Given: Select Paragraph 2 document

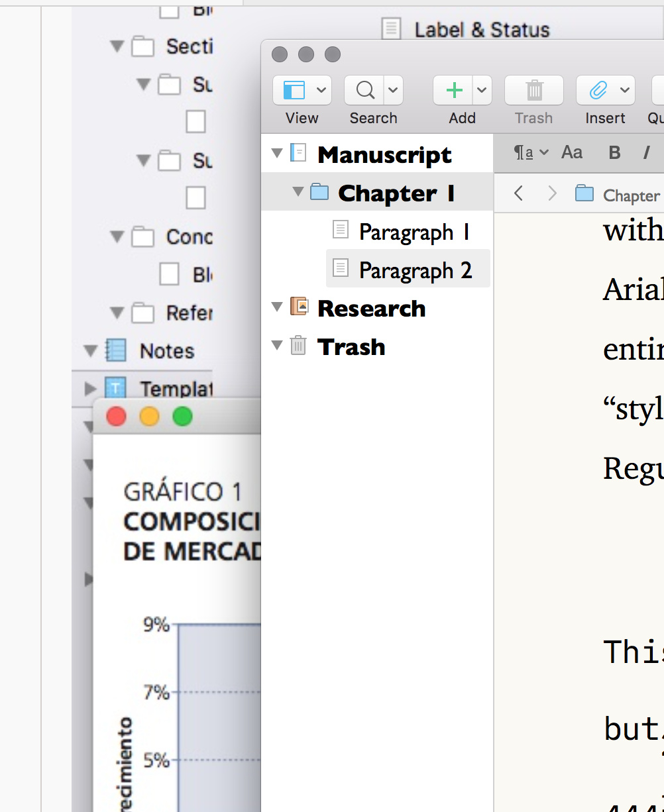Looking at the screenshot, I should pyautogui.click(x=415, y=270).
